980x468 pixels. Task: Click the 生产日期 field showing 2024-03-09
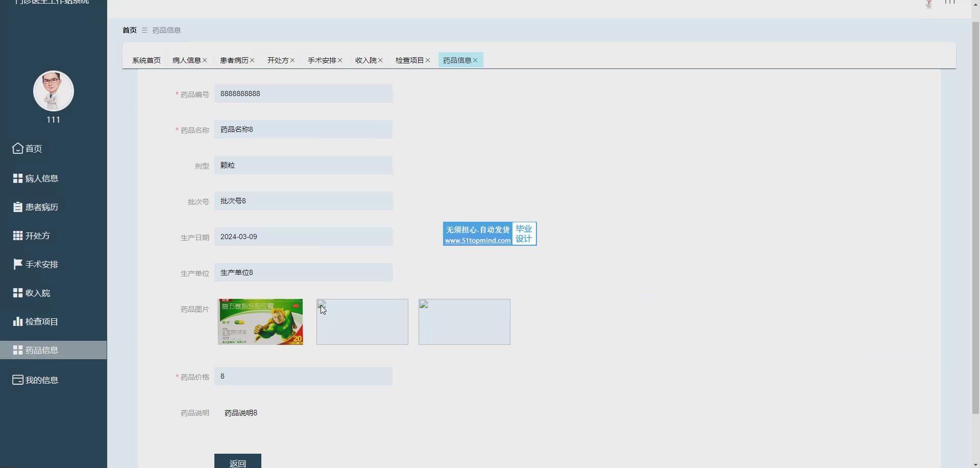click(304, 237)
